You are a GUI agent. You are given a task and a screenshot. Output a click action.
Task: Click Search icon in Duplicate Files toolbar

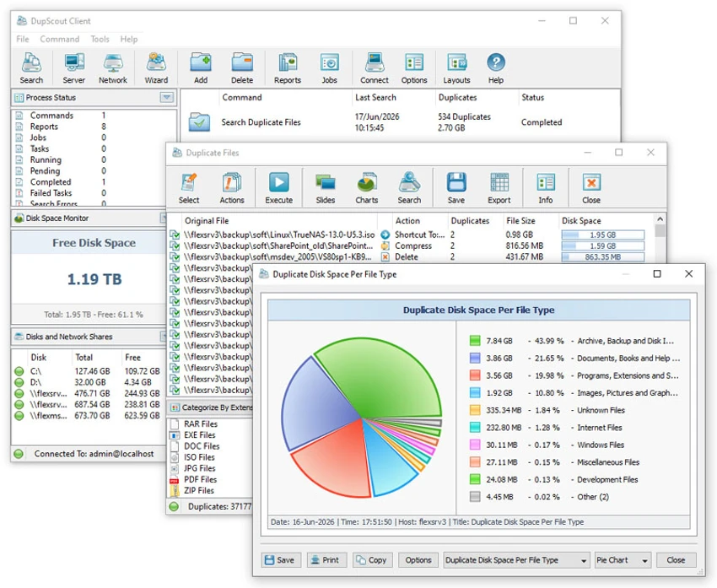[x=409, y=188]
